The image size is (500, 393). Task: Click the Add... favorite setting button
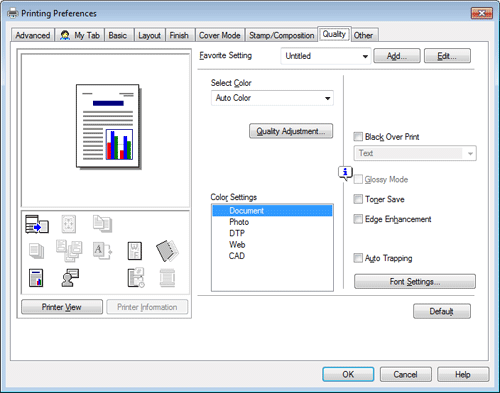click(x=397, y=56)
